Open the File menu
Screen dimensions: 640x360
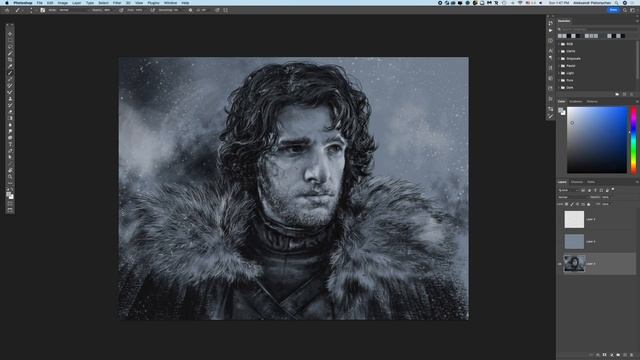coord(40,3)
